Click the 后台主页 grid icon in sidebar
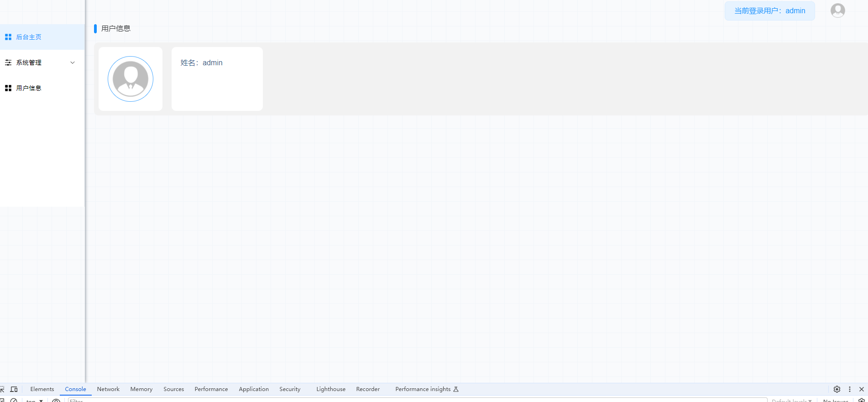This screenshot has height=402, width=868. click(8, 37)
